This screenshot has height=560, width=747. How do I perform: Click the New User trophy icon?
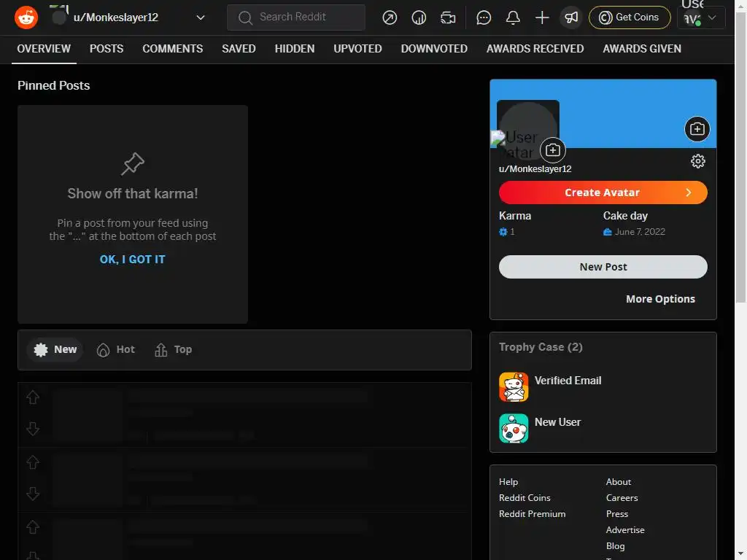(x=514, y=428)
